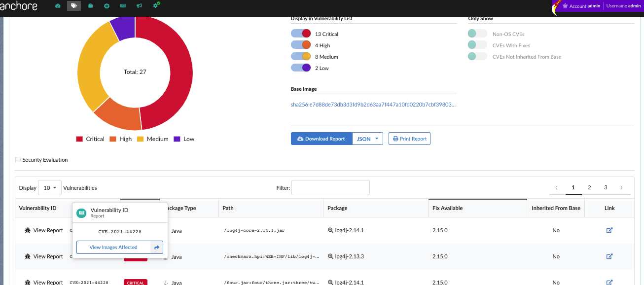Click the magnifier icon beside log4j-2.13.3 package
Screen dimensions: 644x285
click(x=330, y=256)
